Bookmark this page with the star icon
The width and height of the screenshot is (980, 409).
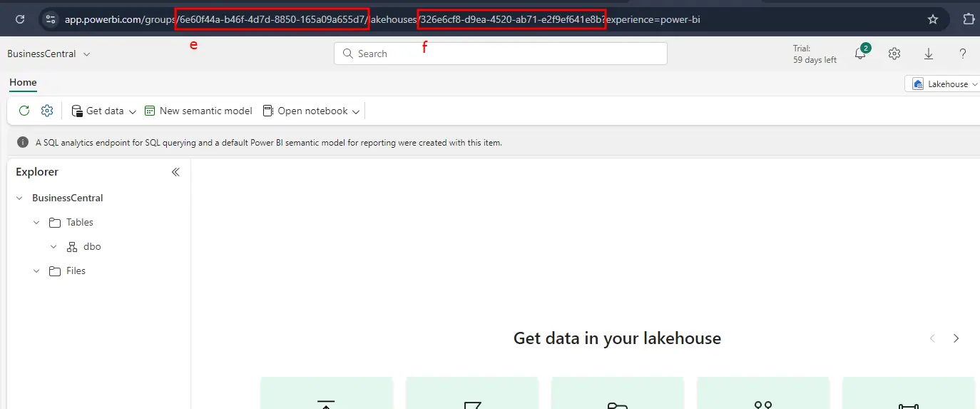coord(933,19)
